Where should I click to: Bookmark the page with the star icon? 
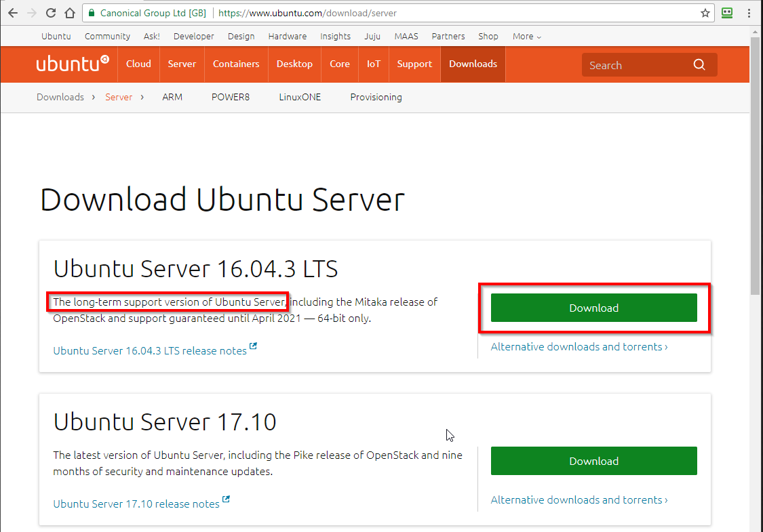pos(705,12)
